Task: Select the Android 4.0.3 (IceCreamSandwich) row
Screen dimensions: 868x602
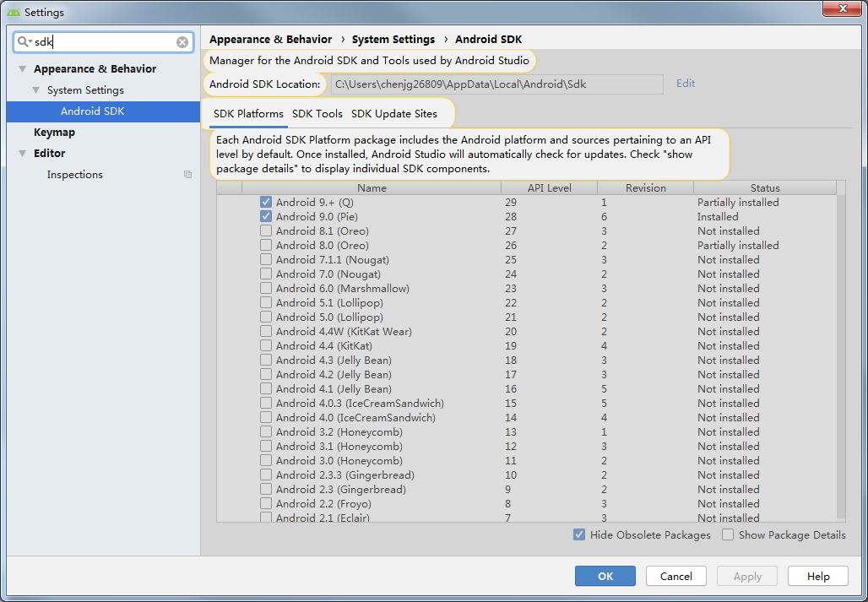Action: (526, 404)
